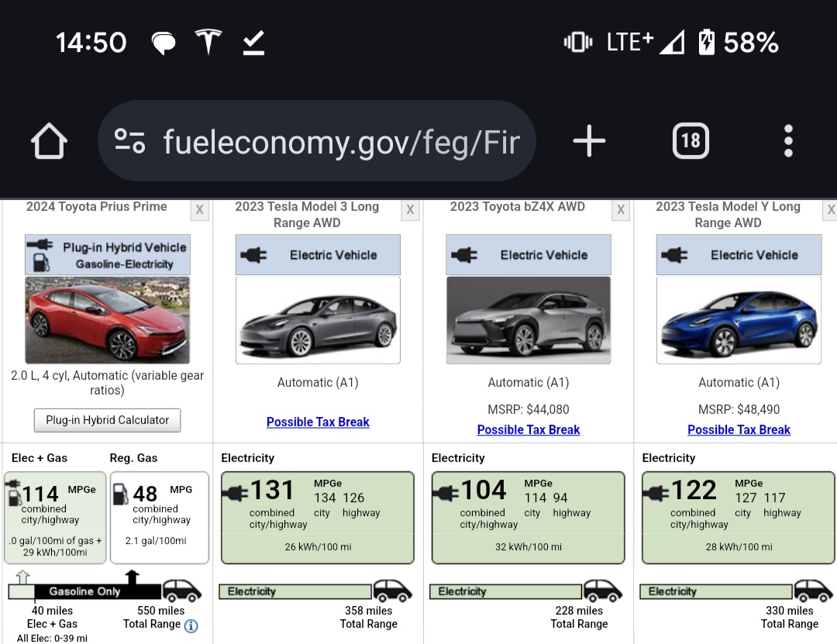Open Possible Tax Break link for bZ4X
This screenshot has height=644, width=837.
click(x=528, y=429)
